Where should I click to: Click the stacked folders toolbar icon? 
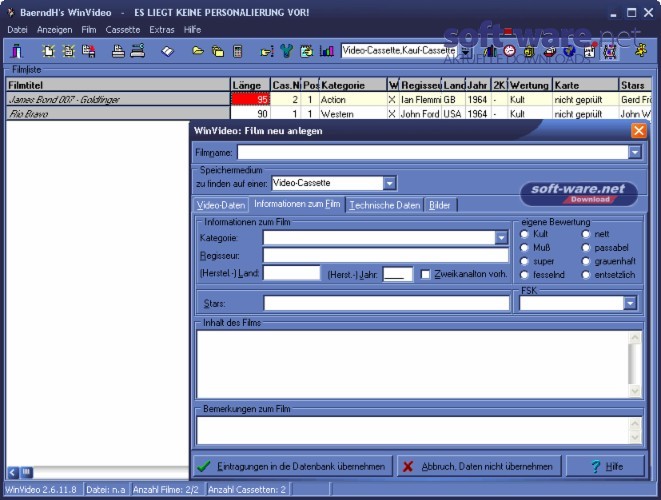[x=218, y=51]
